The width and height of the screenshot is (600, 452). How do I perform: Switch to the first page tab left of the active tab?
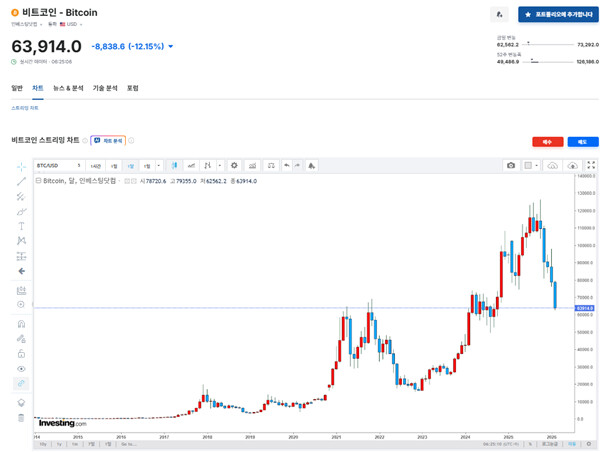tap(17, 88)
